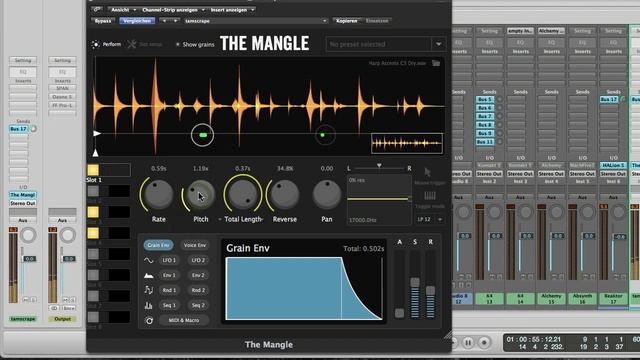Open the tamscrape preset dropdown
The width and height of the screenshot is (640, 360).
coord(256,21)
